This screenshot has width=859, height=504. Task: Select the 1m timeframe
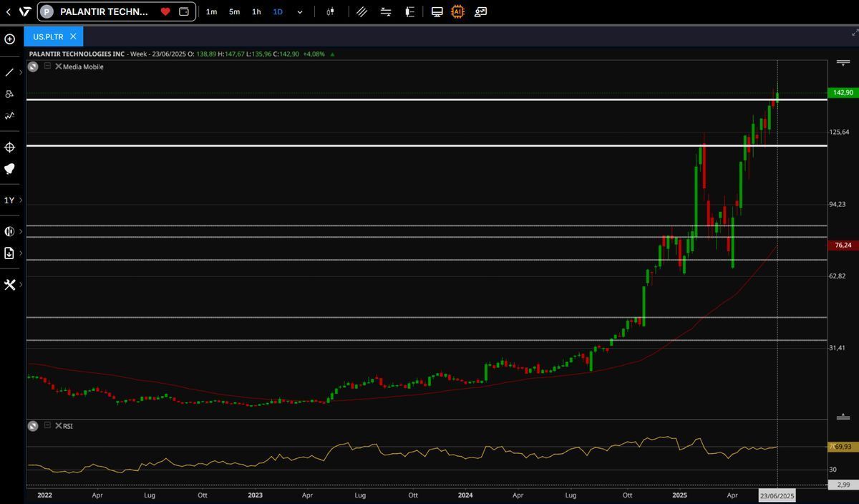(x=211, y=11)
